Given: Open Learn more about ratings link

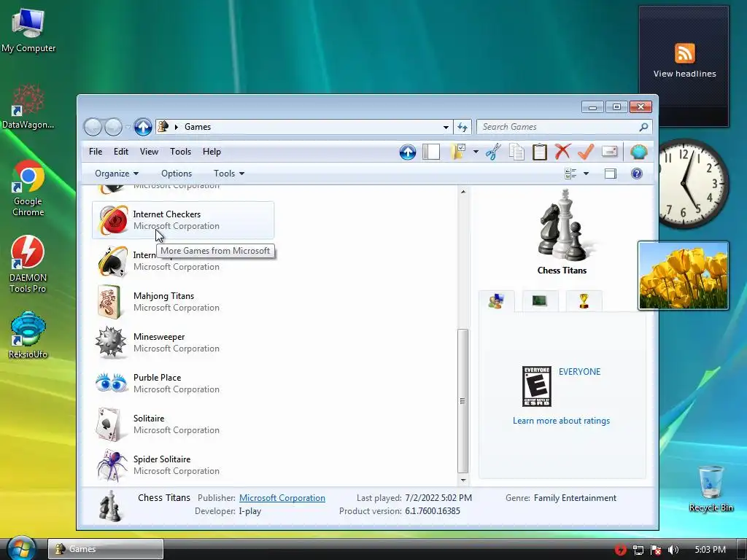Looking at the screenshot, I should point(561,421).
